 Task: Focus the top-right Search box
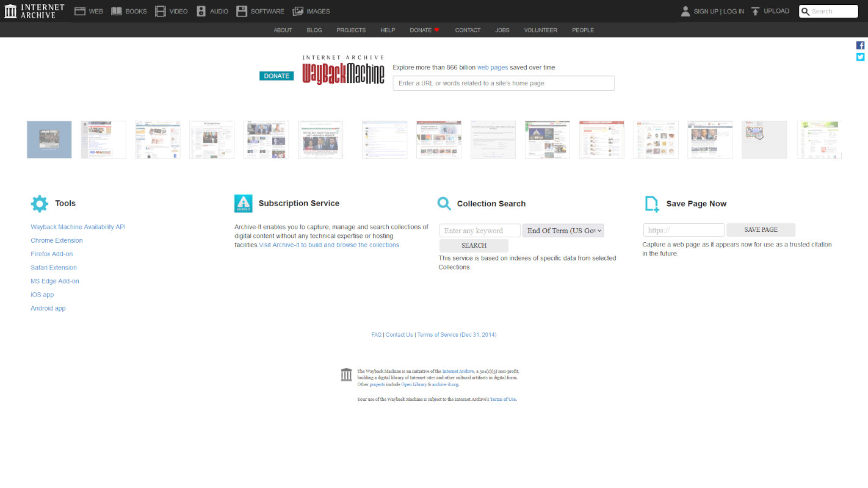(828, 12)
